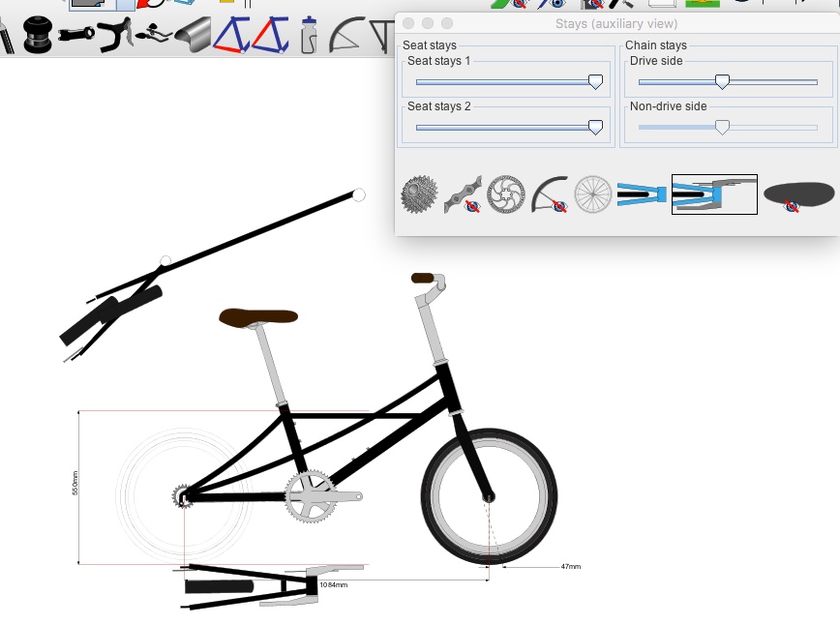Select frame icon with red chain stays
The height and width of the screenshot is (625, 840).
[x=230, y=35]
